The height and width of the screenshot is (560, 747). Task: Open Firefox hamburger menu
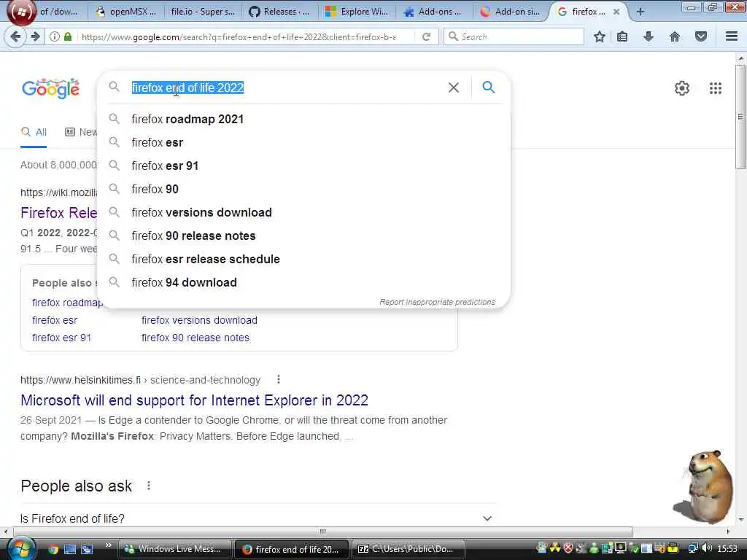(x=732, y=36)
